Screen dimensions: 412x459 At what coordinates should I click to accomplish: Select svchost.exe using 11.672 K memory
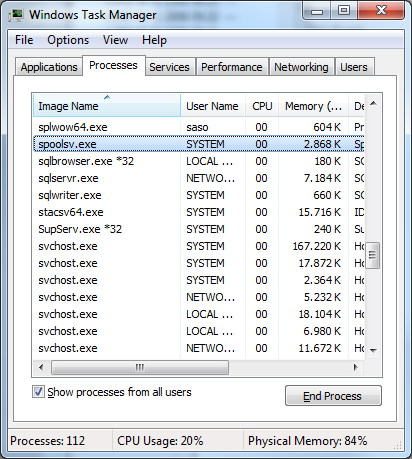(199, 348)
